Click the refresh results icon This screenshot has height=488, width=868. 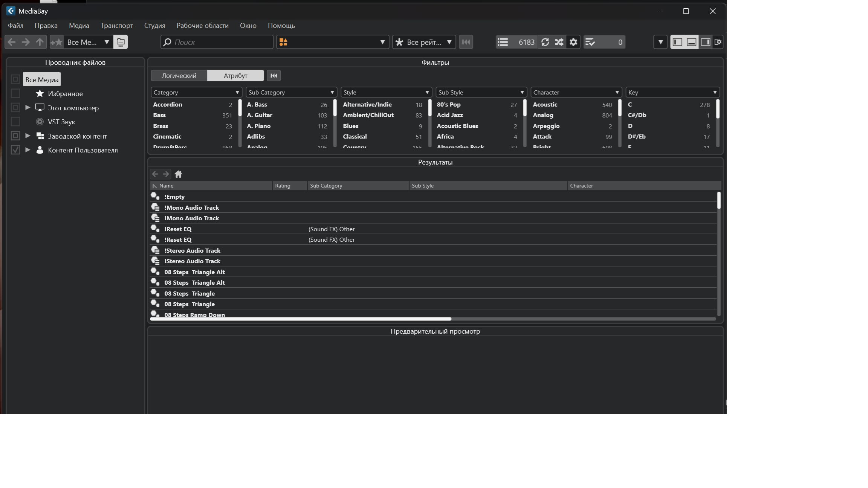pyautogui.click(x=545, y=42)
